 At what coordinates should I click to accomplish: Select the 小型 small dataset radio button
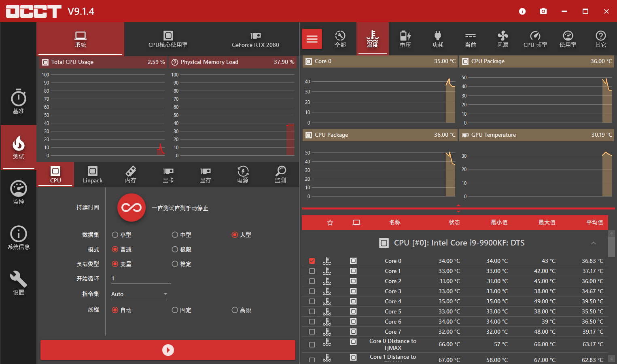click(115, 235)
